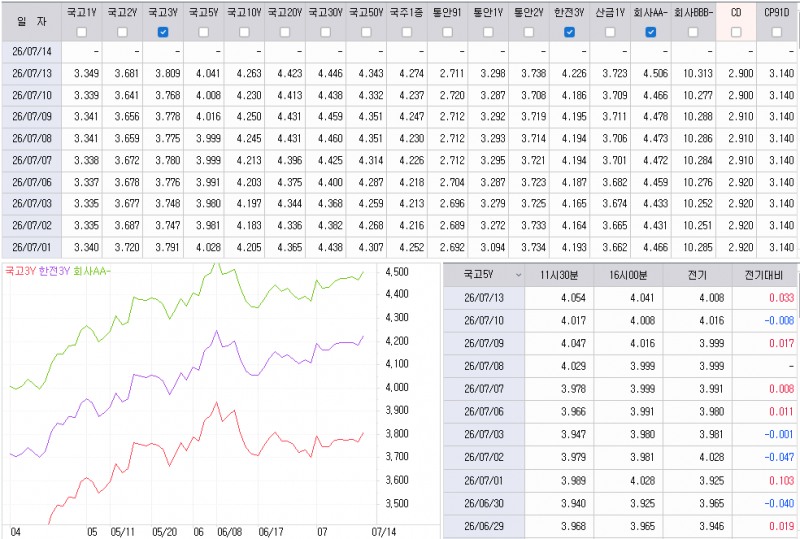This screenshot has height=539, width=800.
Task: Uncheck the 국고3Y checkbox
Action: pos(163,32)
